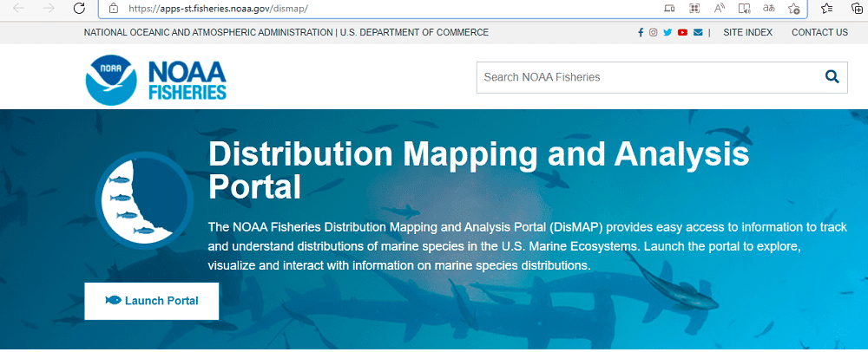Reload the page with refresh icon

click(x=79, y=8)
